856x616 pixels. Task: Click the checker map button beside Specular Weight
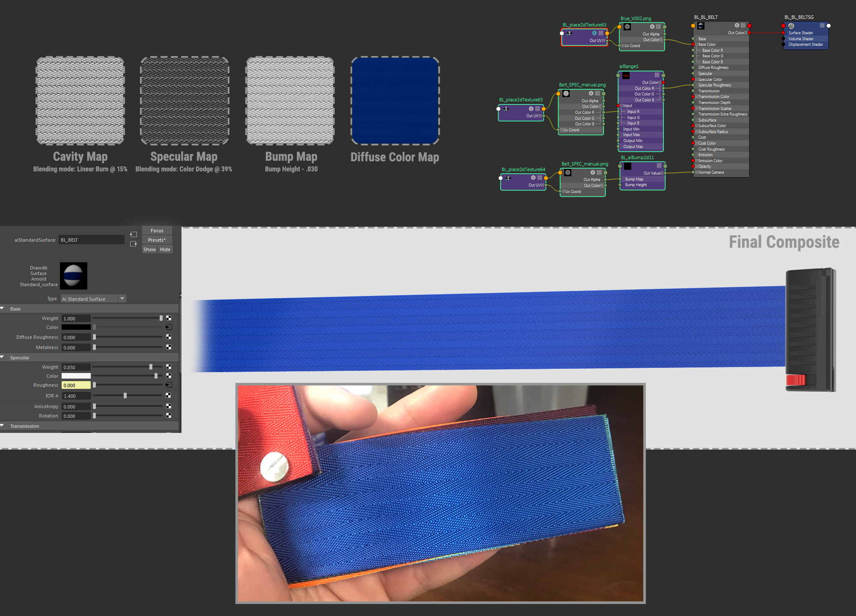(x=168, y=367)
